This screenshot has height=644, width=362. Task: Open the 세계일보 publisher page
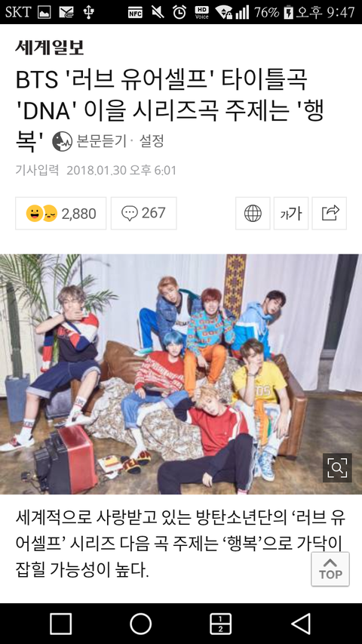[x=50, y=48]
